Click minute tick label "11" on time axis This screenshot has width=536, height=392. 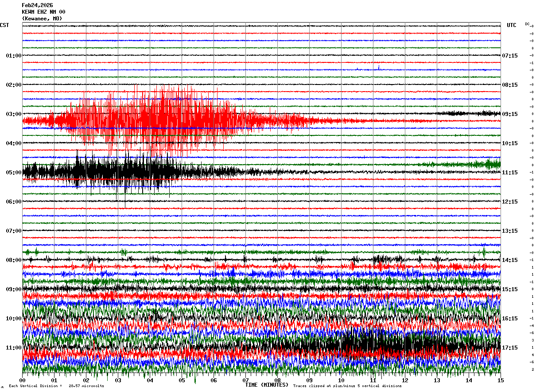pos(373,380)
